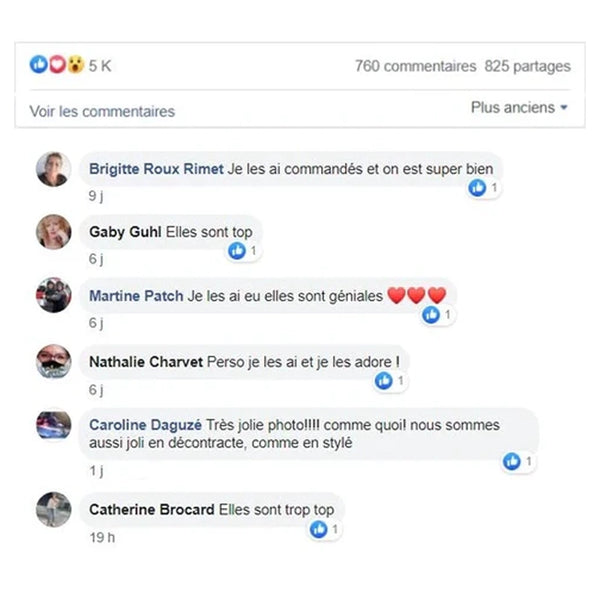Click like badge on Gaby Guhl's comment
Image resolution: width=600 pixels, height=600 pixels.
coord(243,251)
